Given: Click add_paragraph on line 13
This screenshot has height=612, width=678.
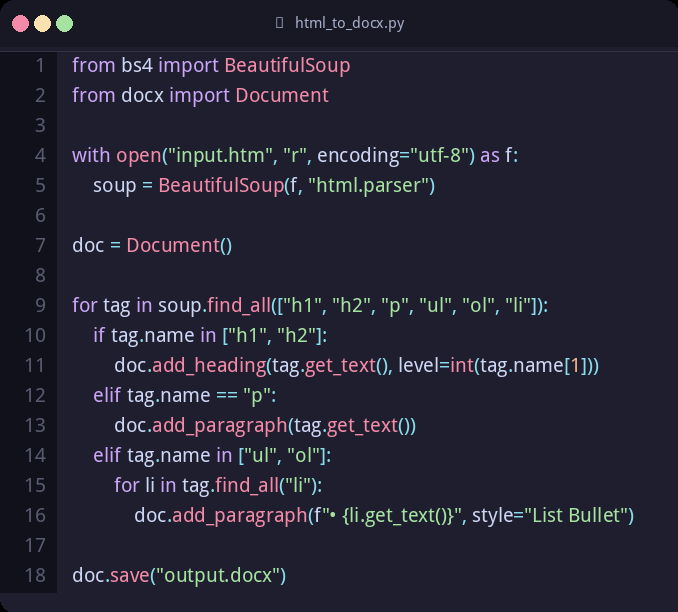Looking at the screenshot, I should 220,426.
